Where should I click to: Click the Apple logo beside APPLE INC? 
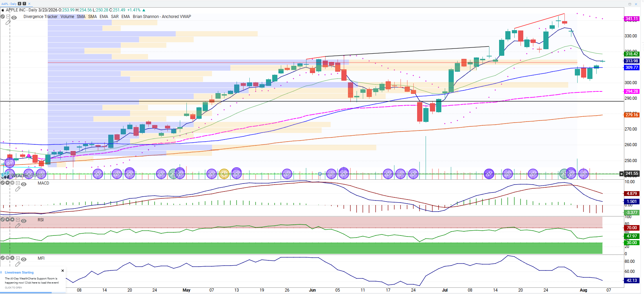[x=3, y=10]
